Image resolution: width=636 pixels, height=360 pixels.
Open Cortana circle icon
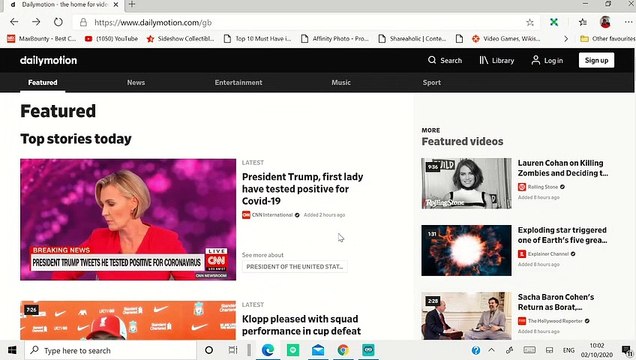pyautogui.click(x=209, y=350)
